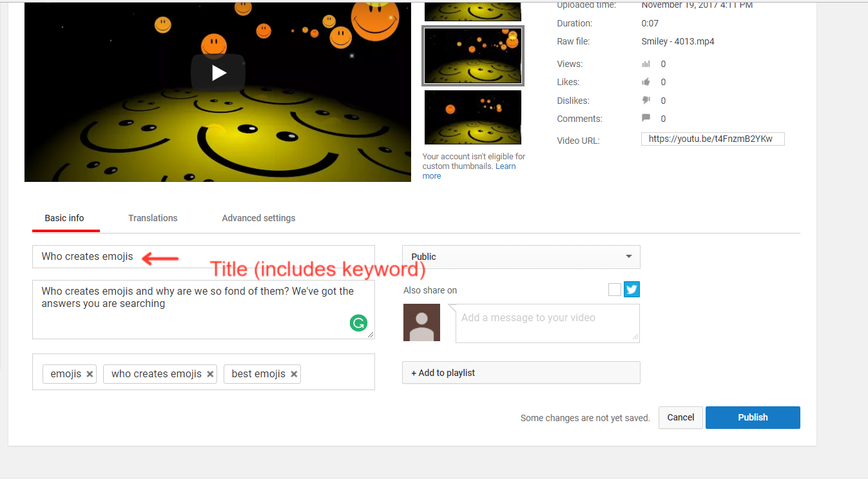Viewport: 868px width, 485px height.
Task: Click the thumbs-down Dislikes icon
Action: point(646,101)
